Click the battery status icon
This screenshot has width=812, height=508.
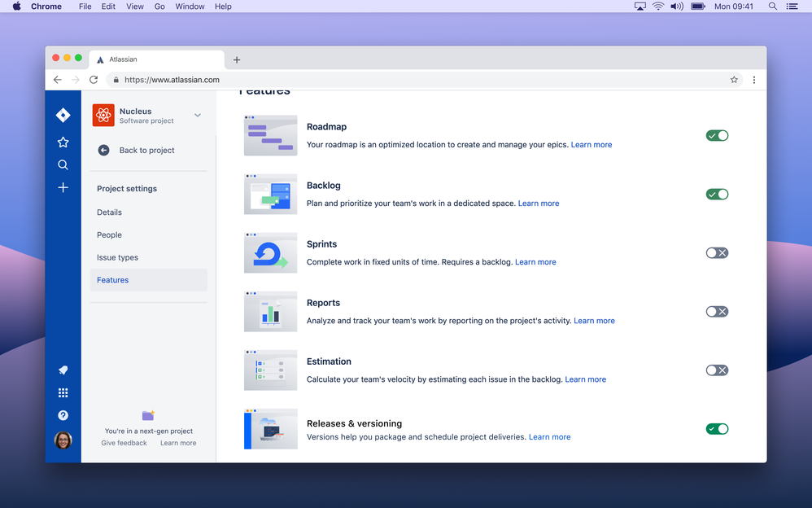click(698, 7)
